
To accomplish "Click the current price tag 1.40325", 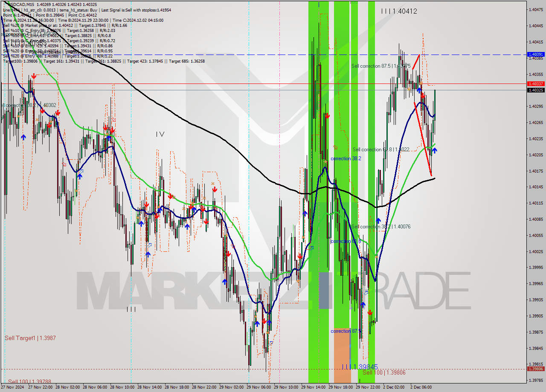I will point(536,90).
